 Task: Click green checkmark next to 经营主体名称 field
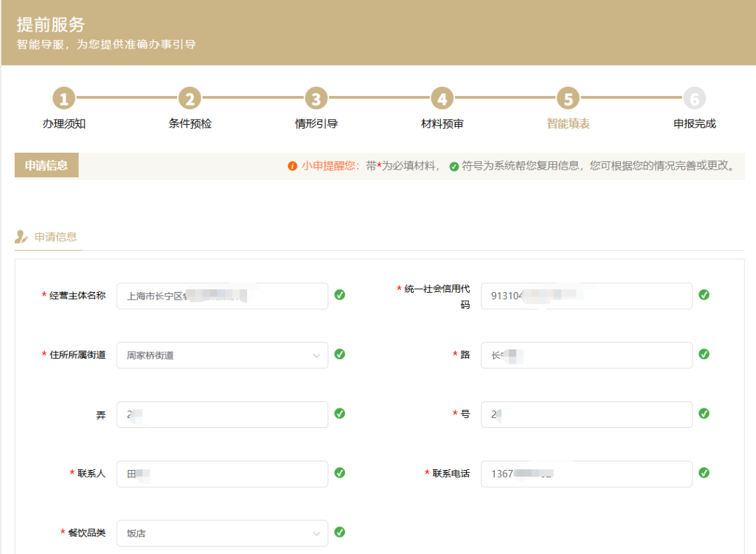coord(339,295)
